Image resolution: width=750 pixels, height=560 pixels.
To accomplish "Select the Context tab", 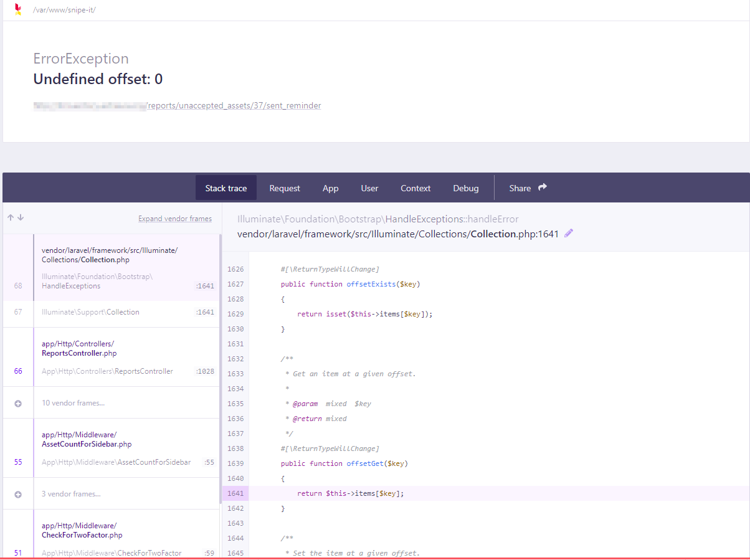I will tap(415, 187).
